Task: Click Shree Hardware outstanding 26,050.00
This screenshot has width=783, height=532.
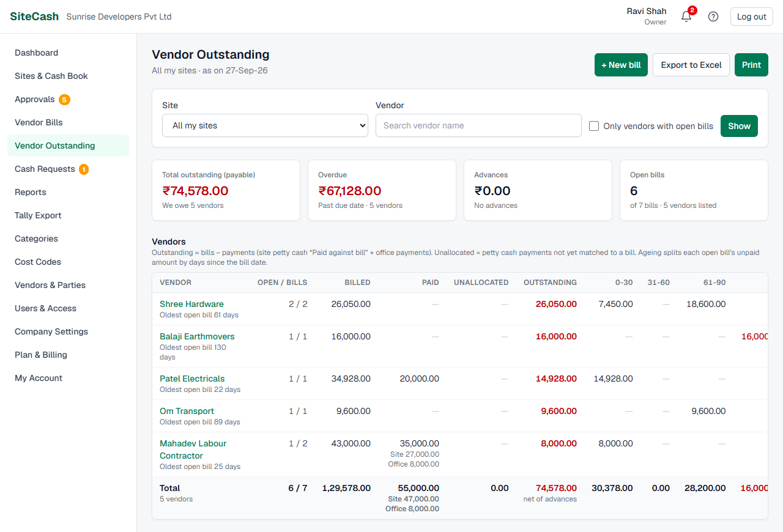Action: point(556,304)
